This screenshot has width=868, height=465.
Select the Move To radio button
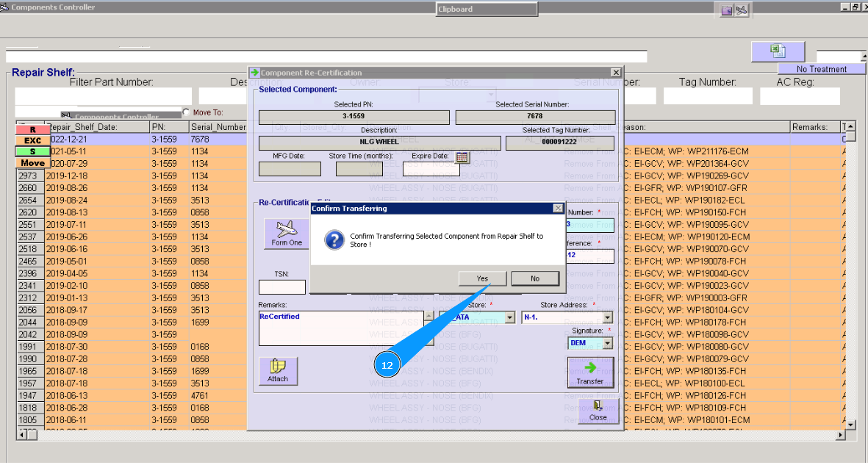tap(187, 112)
